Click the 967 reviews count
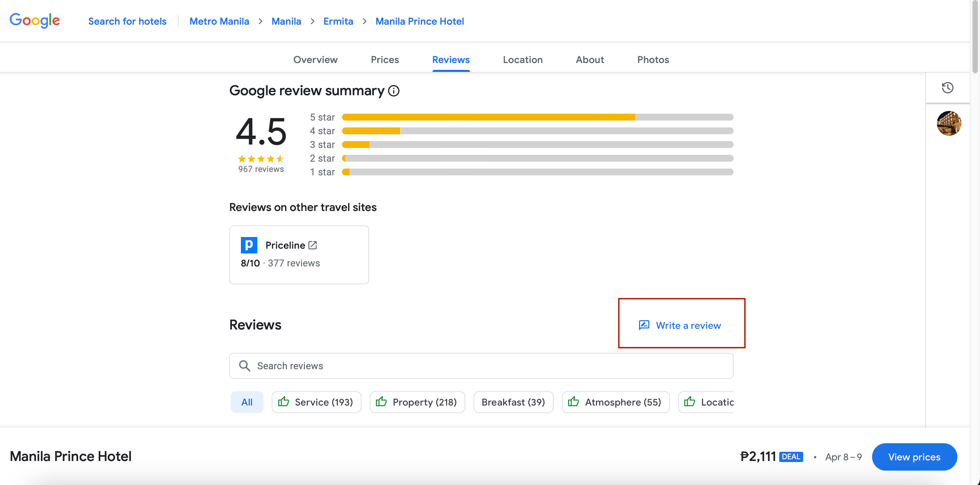Screen dimensions: 980x485 (x=261, y=169)
